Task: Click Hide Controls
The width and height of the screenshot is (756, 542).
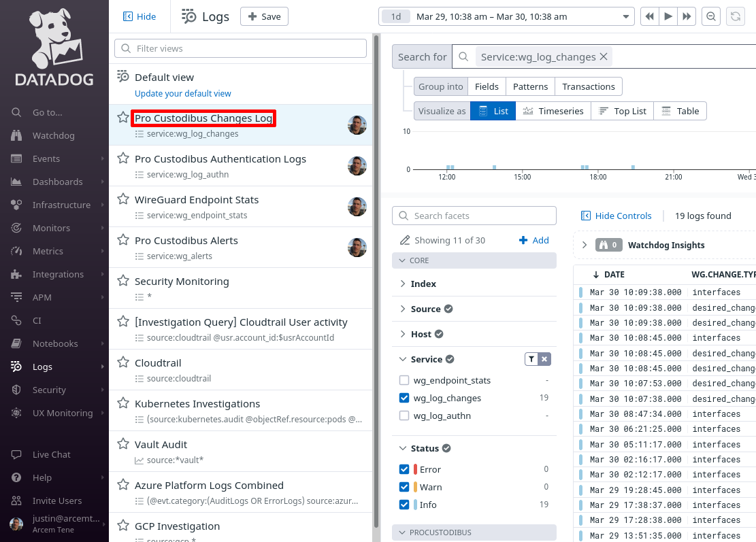Action: 617,216
